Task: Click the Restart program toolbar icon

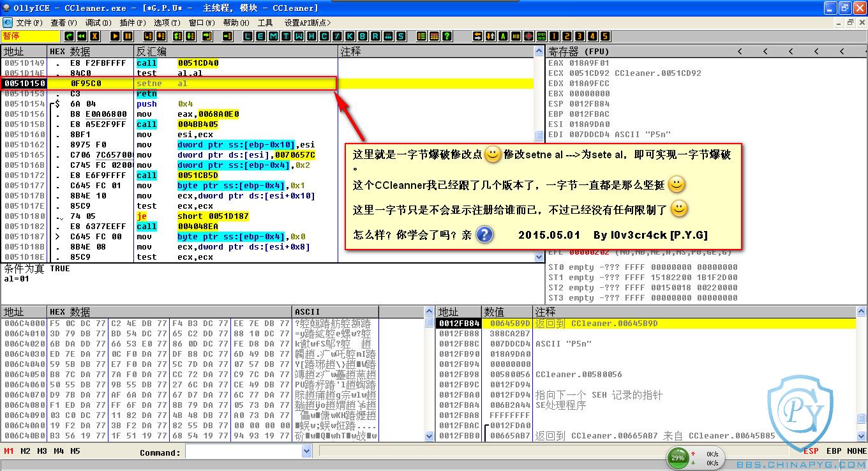Action: point(69,36)
